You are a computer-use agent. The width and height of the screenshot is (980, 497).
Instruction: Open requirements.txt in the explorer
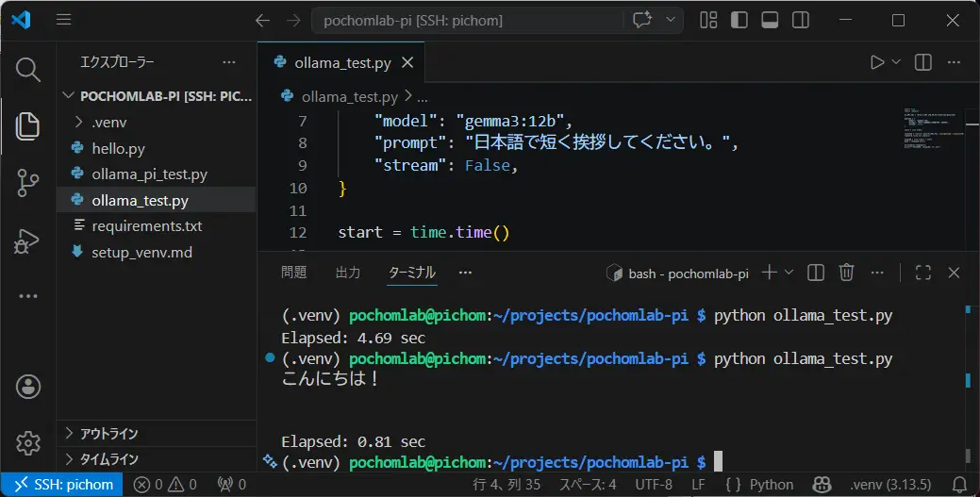point(158,225)
